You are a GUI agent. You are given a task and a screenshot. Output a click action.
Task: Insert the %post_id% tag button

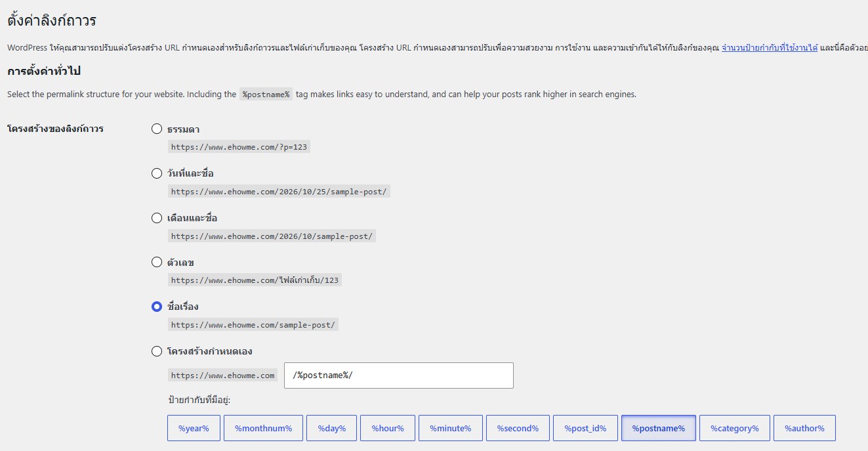tap(585, 428)
